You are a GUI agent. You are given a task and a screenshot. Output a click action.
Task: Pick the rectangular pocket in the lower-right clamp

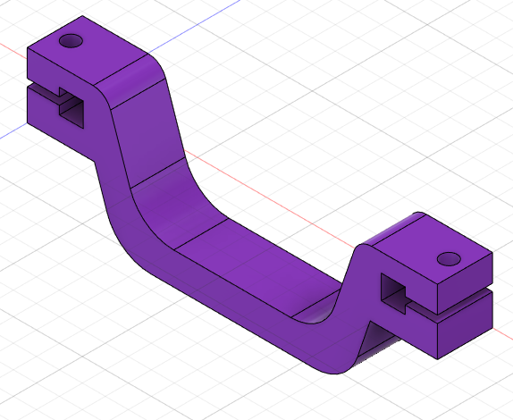393,293
